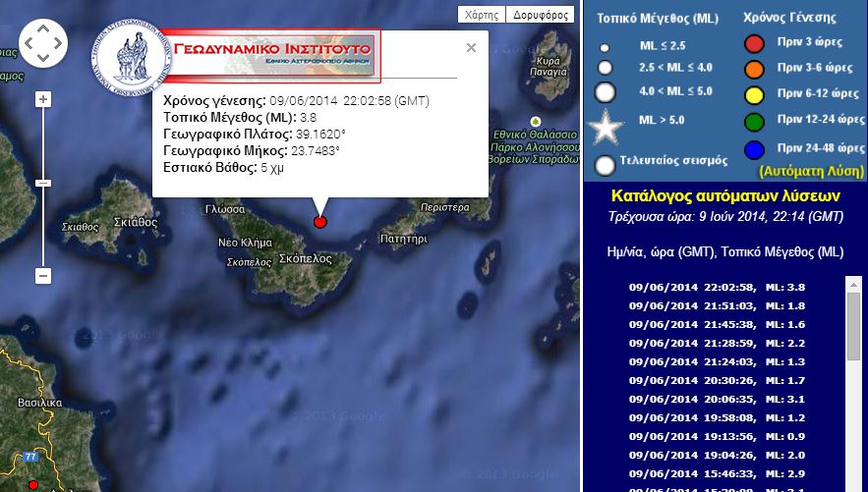Click the green Πριν 12-24 ώρες swatch
The height and width of the screenshot is (492, 868).
coord(754,122)
